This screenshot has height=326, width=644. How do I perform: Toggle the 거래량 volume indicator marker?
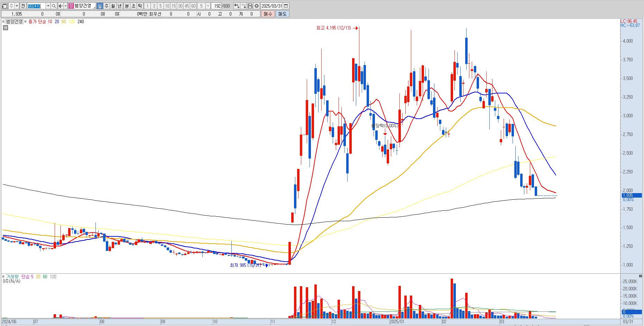[x=3, y=277]
